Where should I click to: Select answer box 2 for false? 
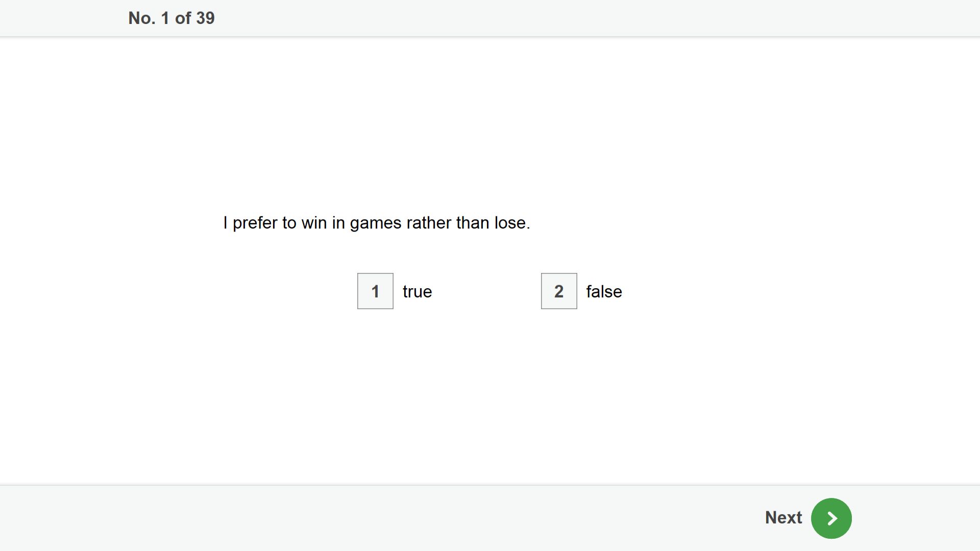pos(559,291)
